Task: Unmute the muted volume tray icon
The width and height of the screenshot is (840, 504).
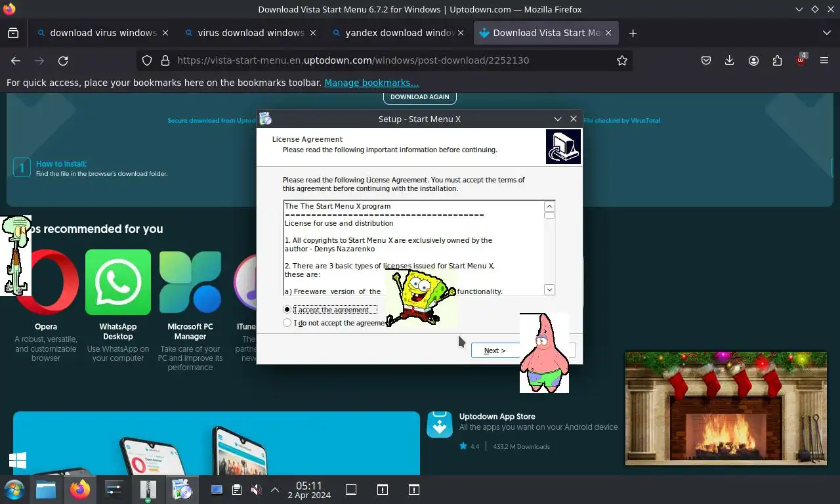Action: (x=257, y=490)
